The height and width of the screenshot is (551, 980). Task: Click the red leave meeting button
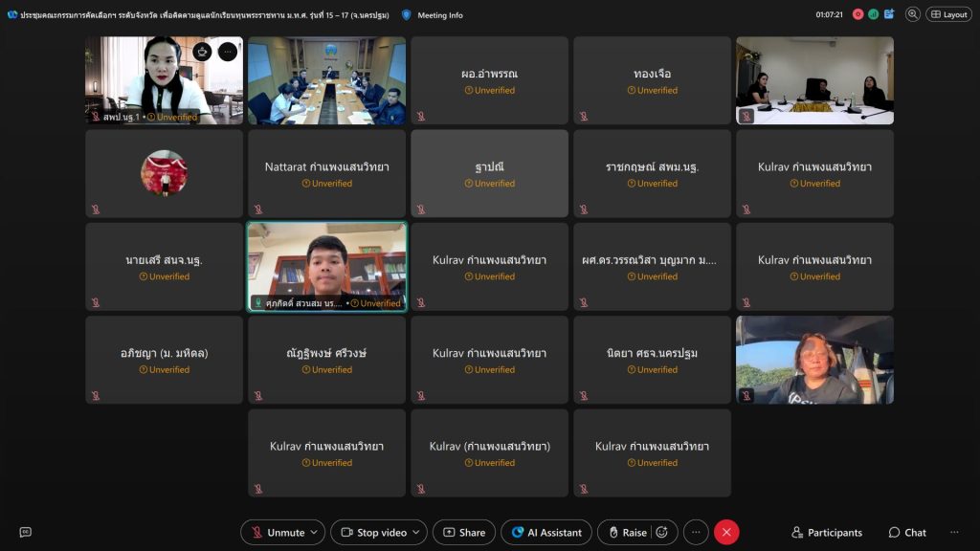726,533
